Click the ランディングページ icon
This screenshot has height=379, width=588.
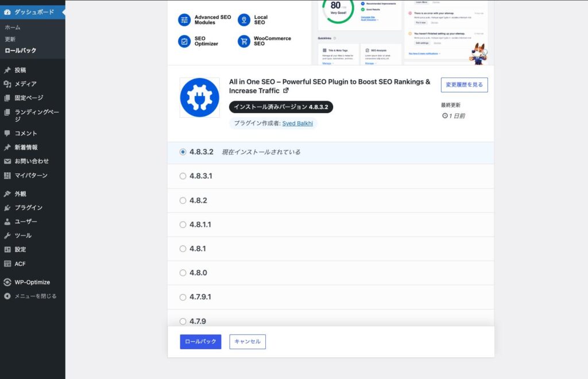7,112
